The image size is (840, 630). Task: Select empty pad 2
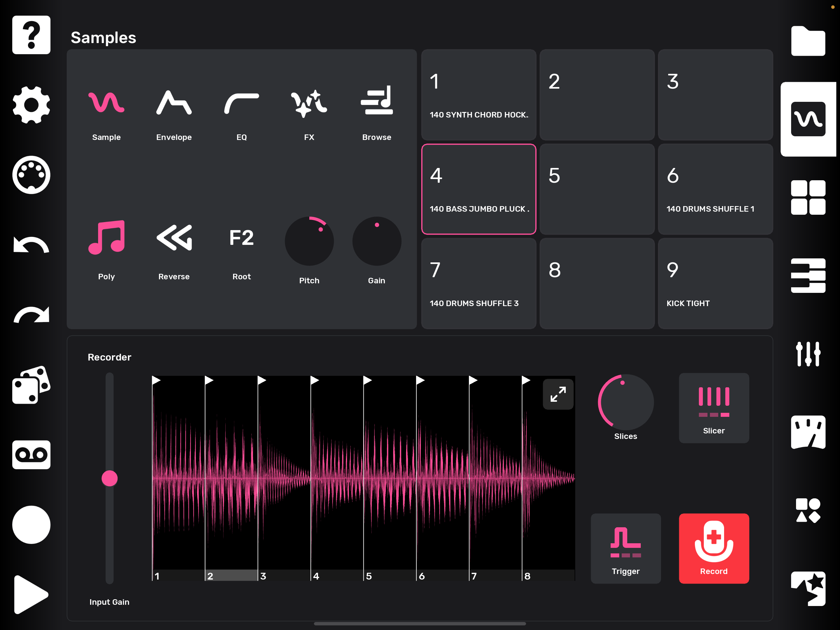[597, 95]
